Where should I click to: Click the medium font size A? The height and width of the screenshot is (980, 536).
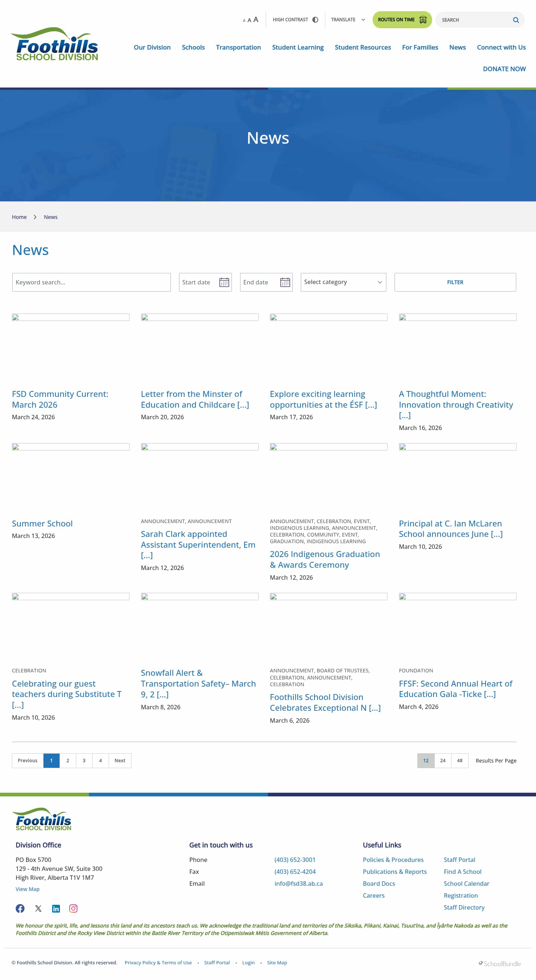[x=249, y=20]
